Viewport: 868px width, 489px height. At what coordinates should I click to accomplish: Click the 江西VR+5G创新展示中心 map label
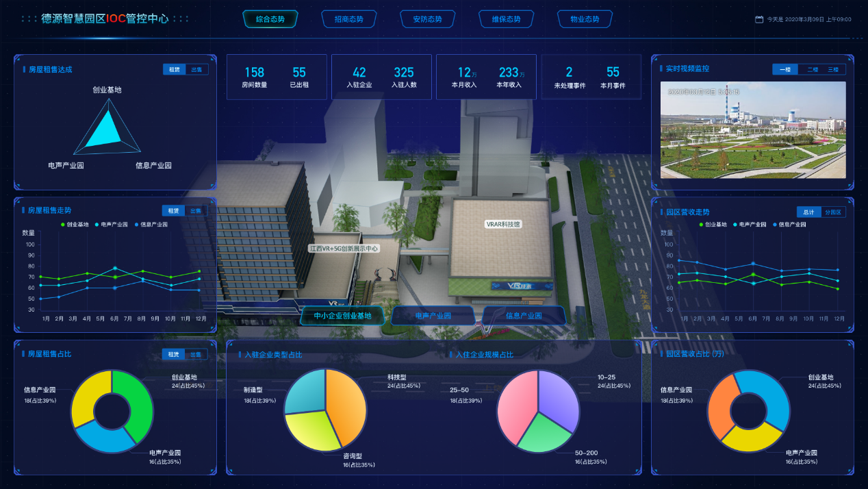(x=344, y=249)
